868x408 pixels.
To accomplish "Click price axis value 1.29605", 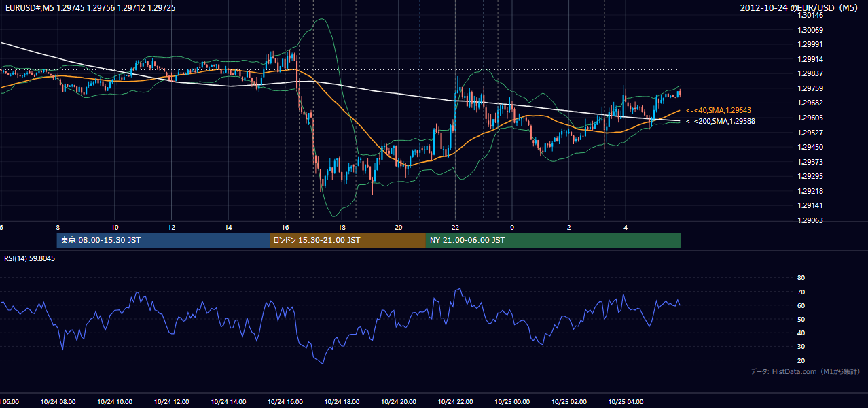I will click(x=811, y=118).
